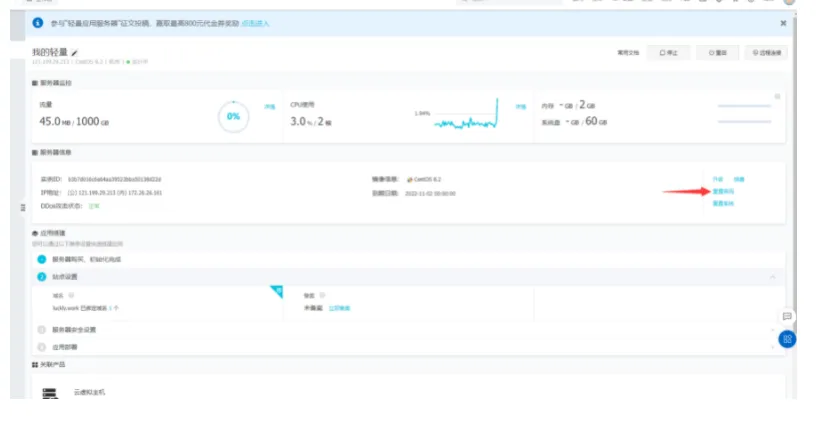Click the 45.0 MB / 1000 GB traffic value

point(74,122)
